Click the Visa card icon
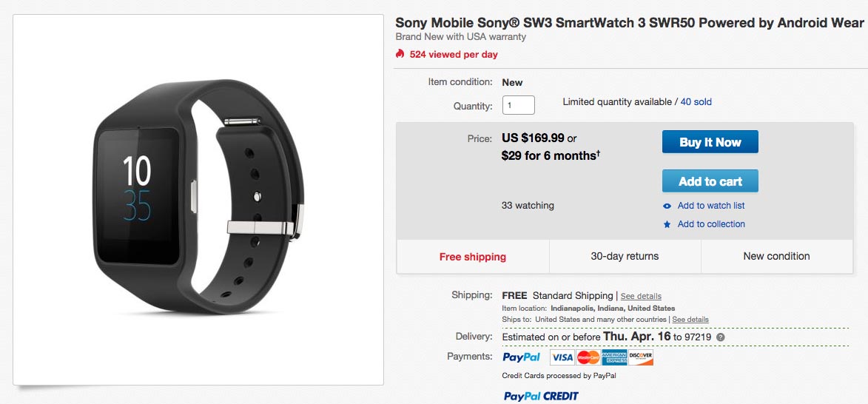The height and width of the screenshot is (404, 868). point(562,358)
